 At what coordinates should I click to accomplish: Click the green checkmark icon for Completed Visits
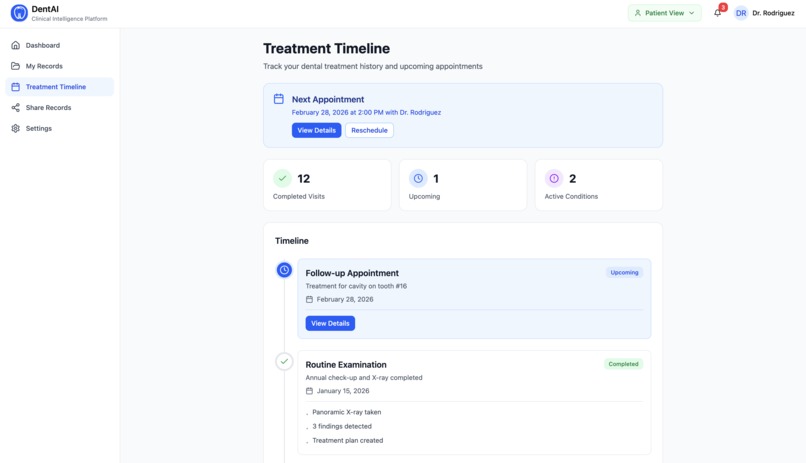pyautogui.click(x=282, y=178)
